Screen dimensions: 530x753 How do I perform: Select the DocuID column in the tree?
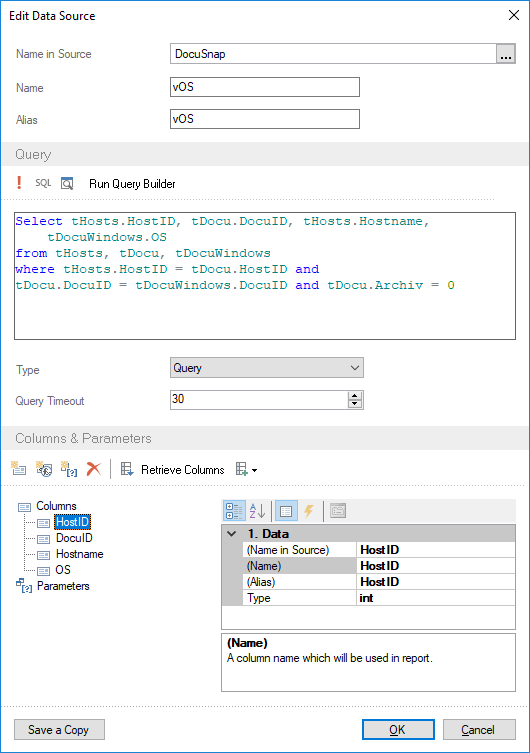pyautogui.click(x=74, y=538)
